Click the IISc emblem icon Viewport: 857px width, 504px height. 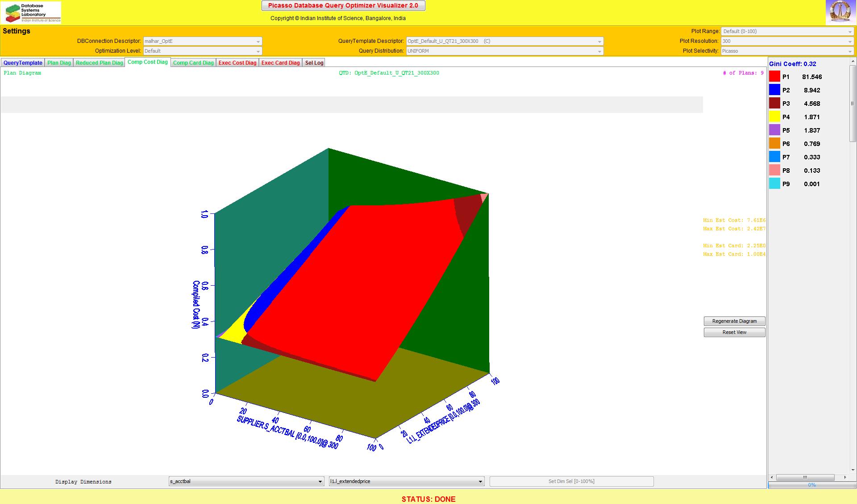click(840, 12)
